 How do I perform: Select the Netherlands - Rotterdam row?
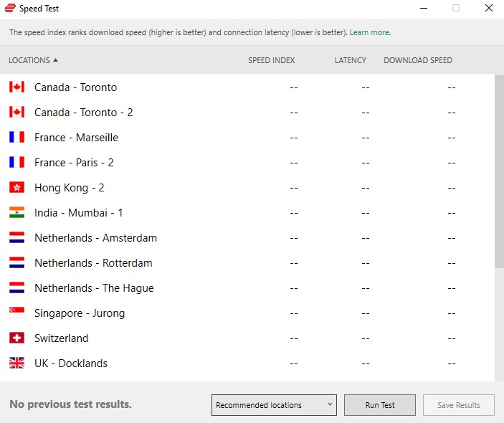click(x=93, y=263)
